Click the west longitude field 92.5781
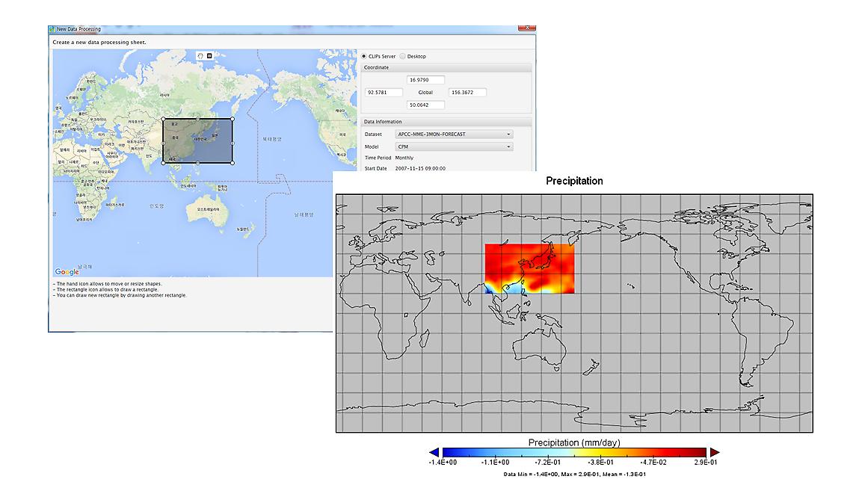868x488 pixels. (383, 93)
